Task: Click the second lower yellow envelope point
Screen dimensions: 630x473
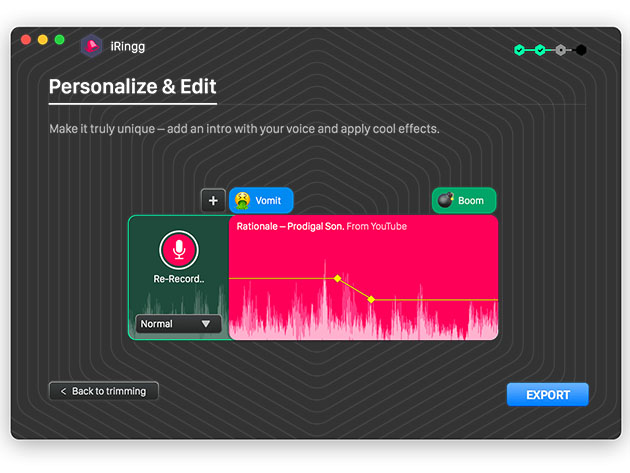Action: click(371, 299)
